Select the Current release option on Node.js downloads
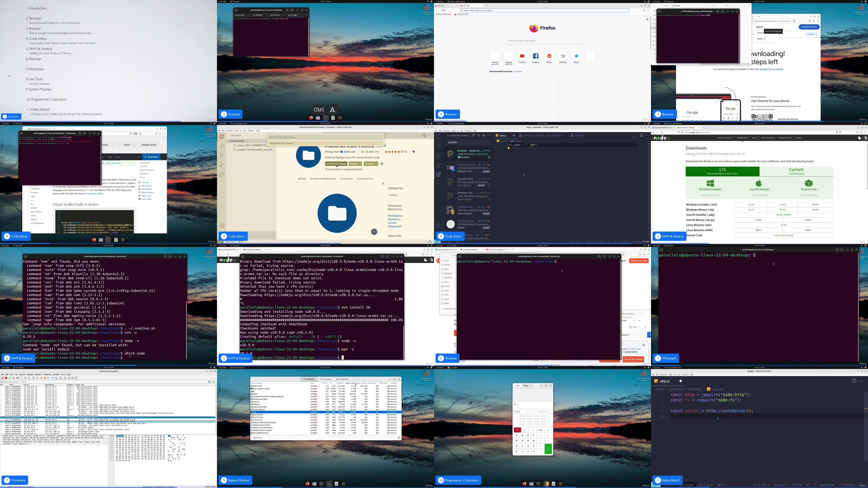Screen dimensions: 868x488 pyautogui.click(x=796, y=171)
